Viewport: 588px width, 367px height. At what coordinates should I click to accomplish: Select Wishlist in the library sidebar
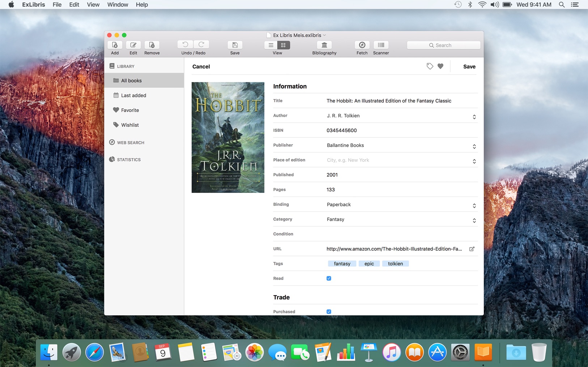(x=130, y=125)
